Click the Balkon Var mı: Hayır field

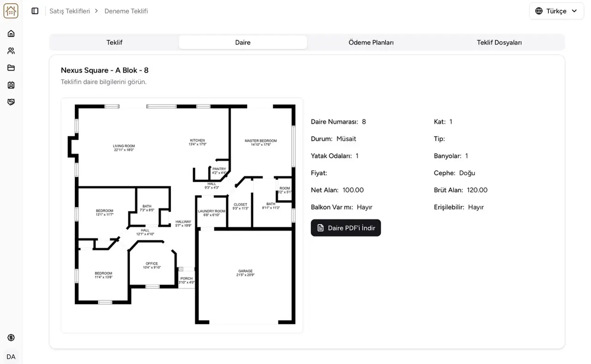[342, 207]
